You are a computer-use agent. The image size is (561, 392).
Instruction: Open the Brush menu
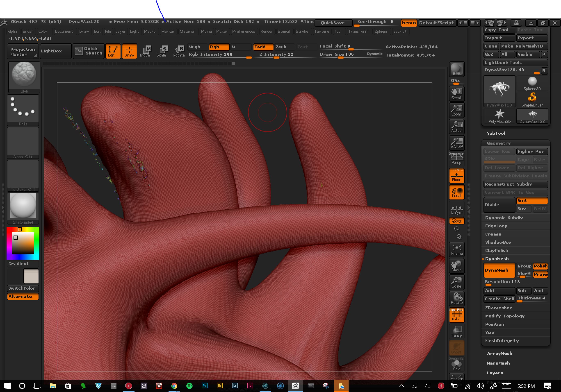28,32
